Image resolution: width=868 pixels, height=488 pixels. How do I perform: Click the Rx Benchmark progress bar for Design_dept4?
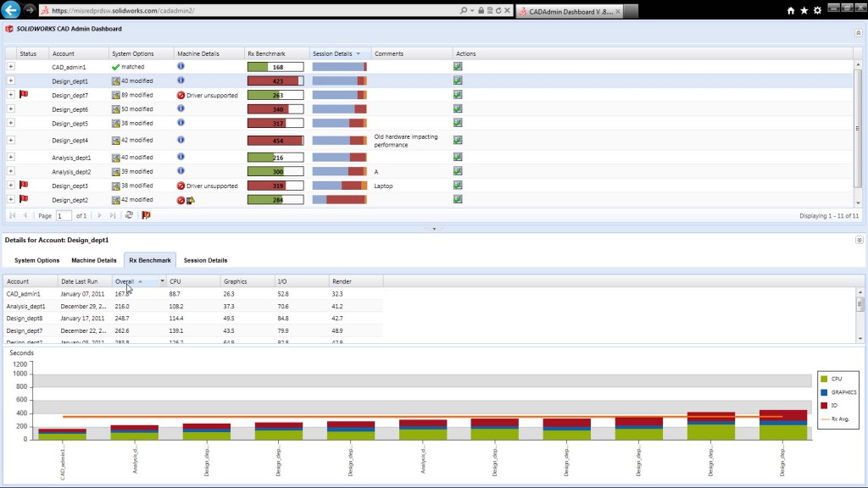point(274,140)
